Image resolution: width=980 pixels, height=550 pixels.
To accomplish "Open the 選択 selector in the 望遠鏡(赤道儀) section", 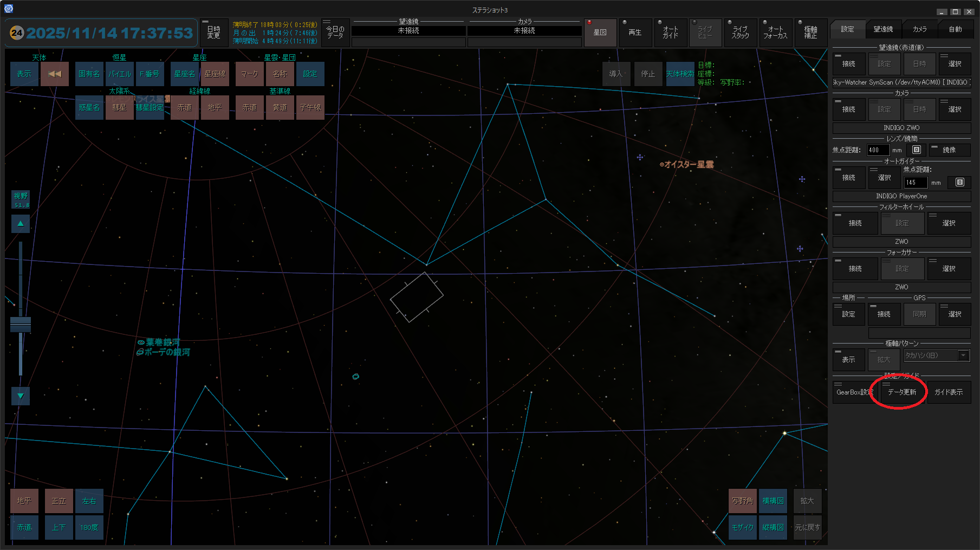I will pos(955,64).
